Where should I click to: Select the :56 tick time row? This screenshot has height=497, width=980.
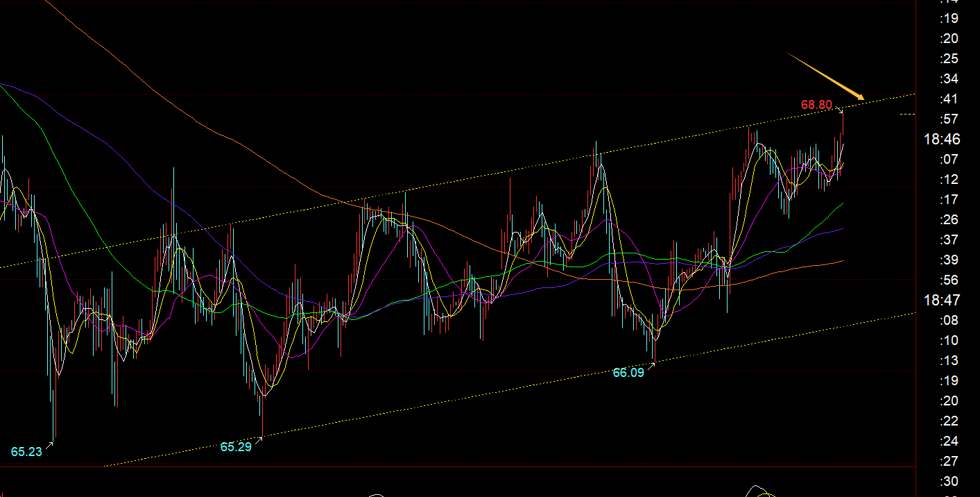(948, 280)
